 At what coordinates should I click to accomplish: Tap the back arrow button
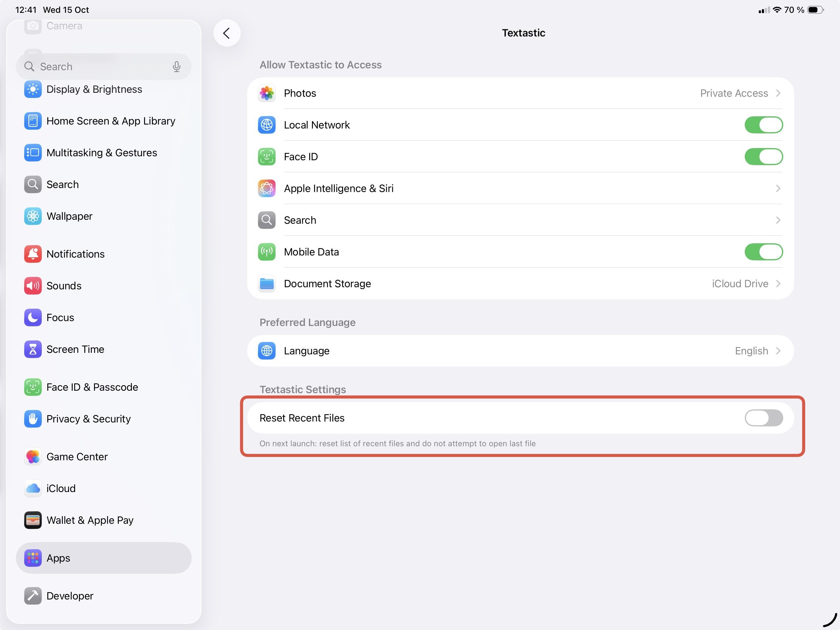coord(227,33)
